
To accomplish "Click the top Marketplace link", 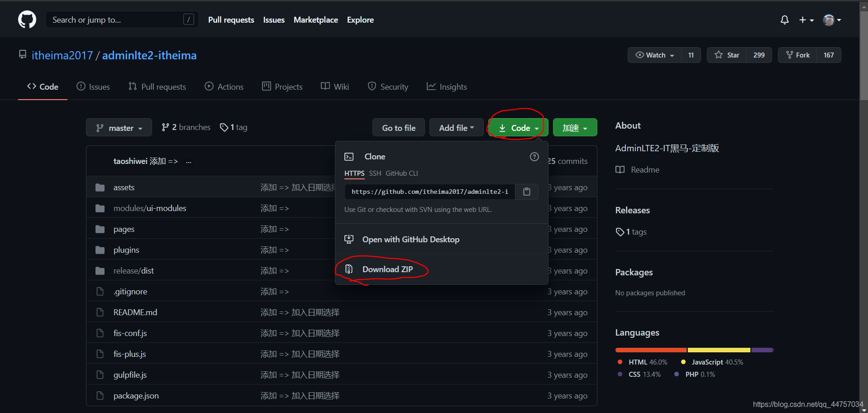I will click(x=315, y=20).
